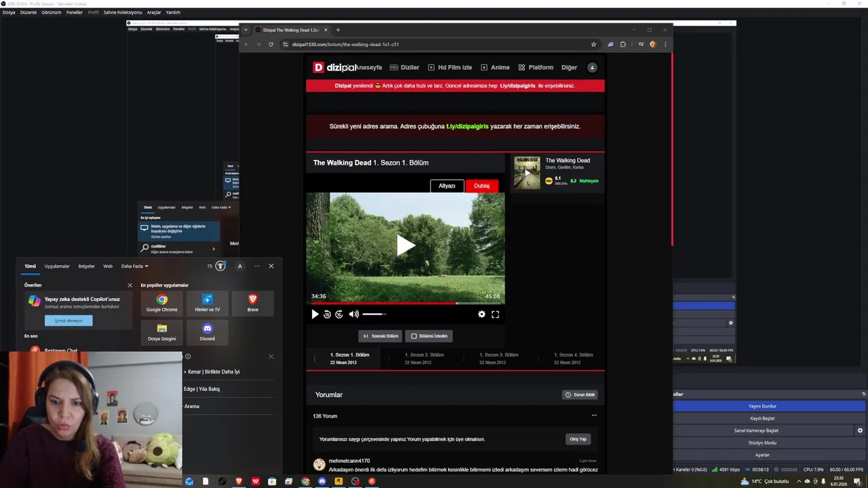Open Dosya Gezgini app tile
Viewport: 868px width, 488px height.
point(162,332)
